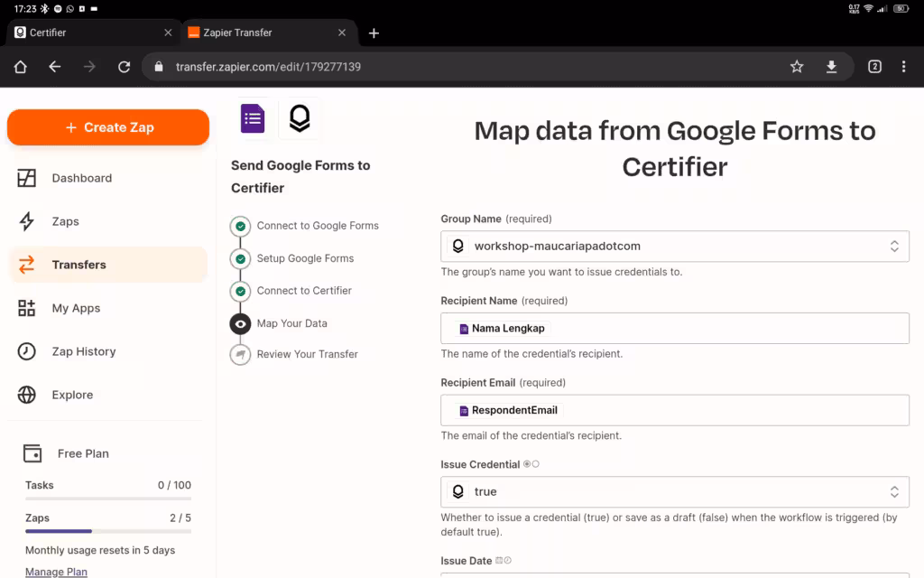Select the Map Your Data step
Viewport: 924px width, 578px height.
pyautogui.click(x=291, y=323)
